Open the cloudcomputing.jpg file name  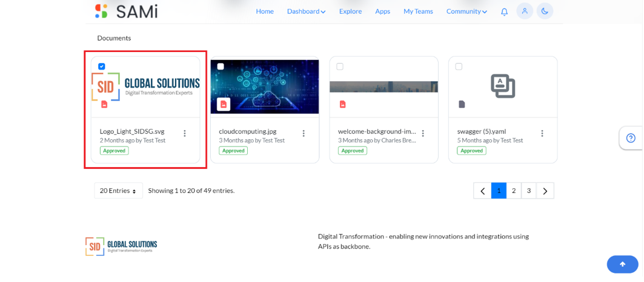pyautogui.click(x=248, y=132)
